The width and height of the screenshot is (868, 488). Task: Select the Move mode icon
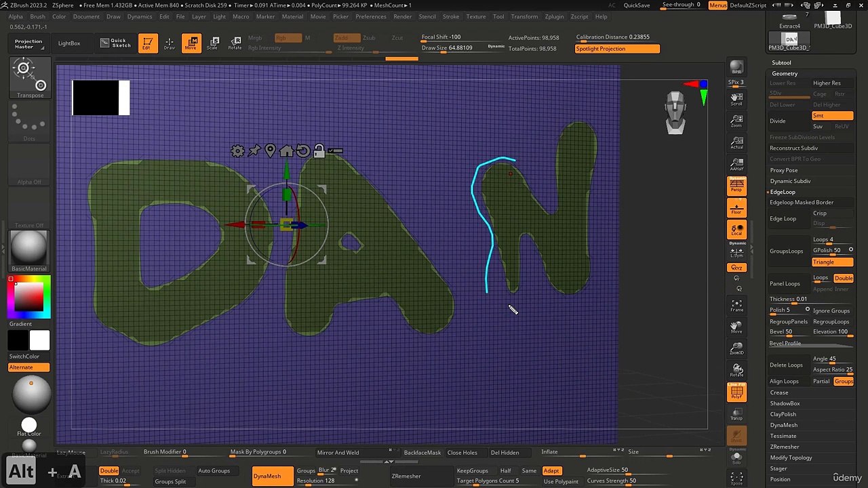coord(191,44)
